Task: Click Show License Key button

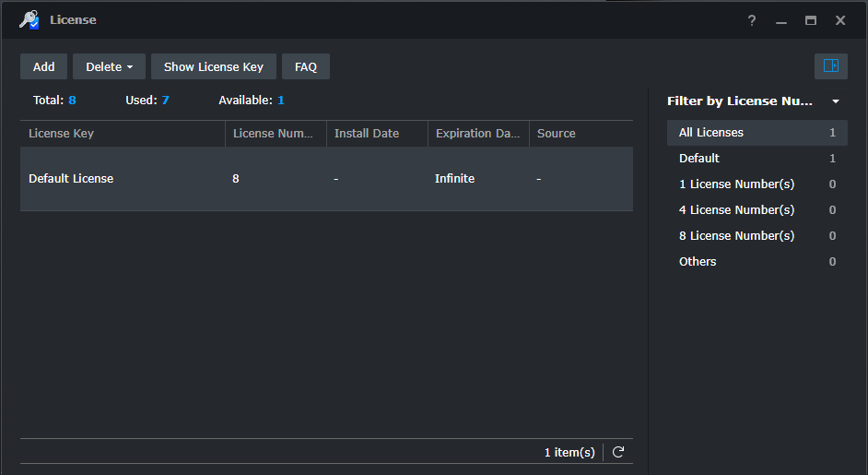Action: point(214,66)
